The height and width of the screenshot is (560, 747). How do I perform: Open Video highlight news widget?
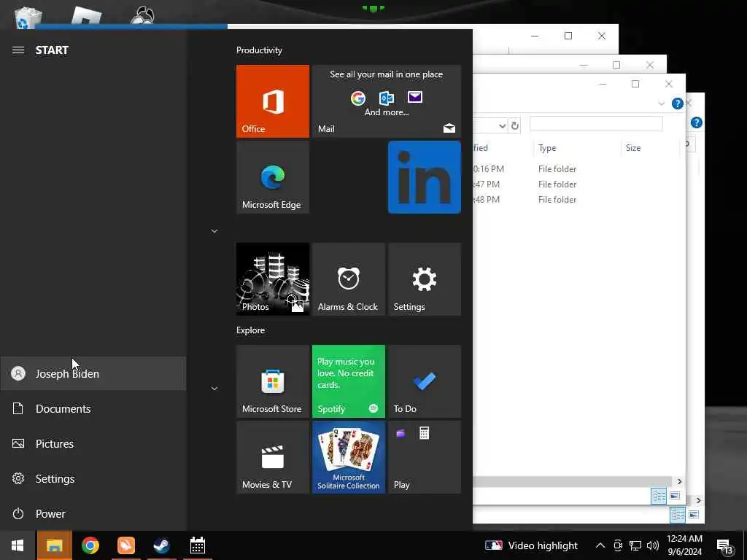point(531,545)
